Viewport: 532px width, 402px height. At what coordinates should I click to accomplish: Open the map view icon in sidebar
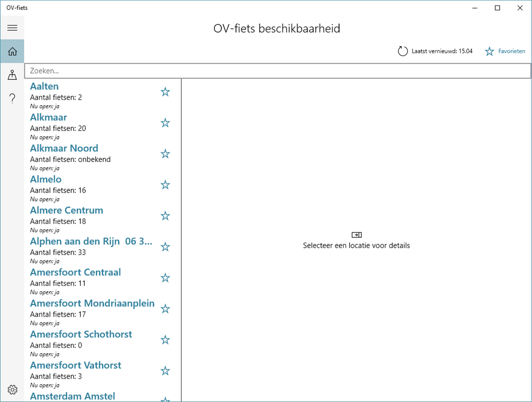[x=12, y=74]
